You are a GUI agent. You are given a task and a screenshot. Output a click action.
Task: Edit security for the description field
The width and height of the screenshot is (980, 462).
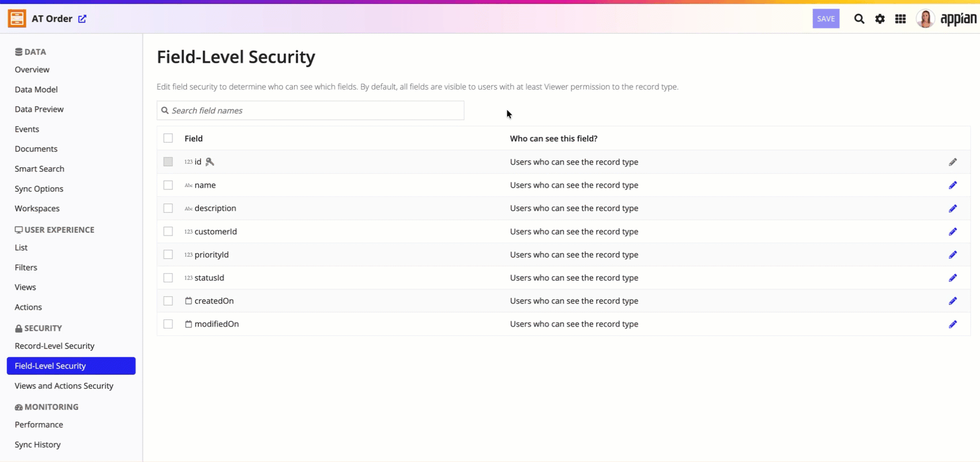[x=953, y=208]
